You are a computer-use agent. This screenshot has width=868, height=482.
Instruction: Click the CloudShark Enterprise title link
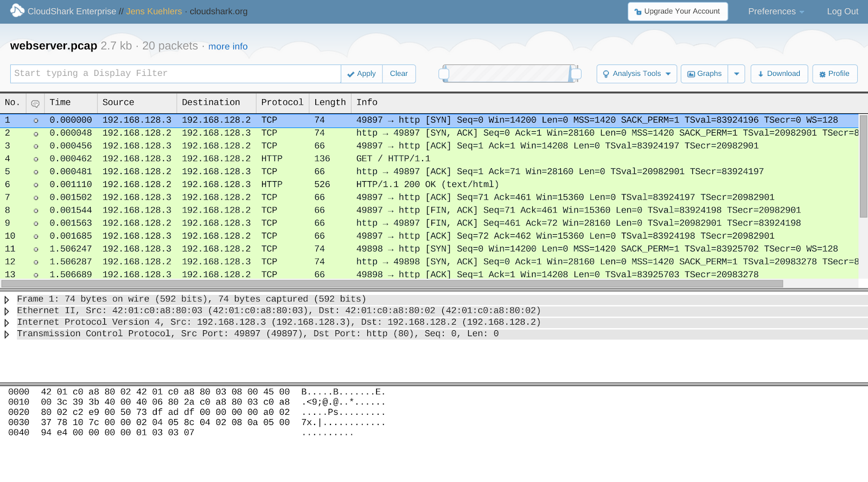[x=72, y=11]
